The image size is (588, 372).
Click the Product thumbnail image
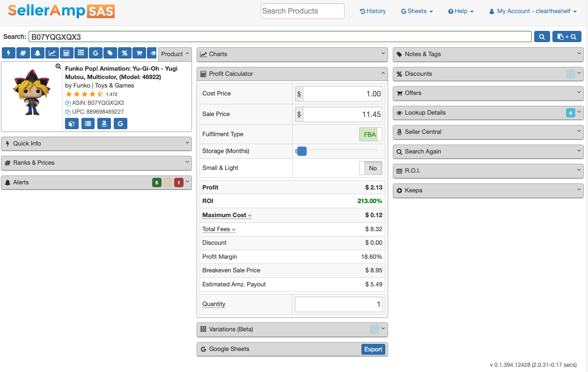[x=31, y=92]
